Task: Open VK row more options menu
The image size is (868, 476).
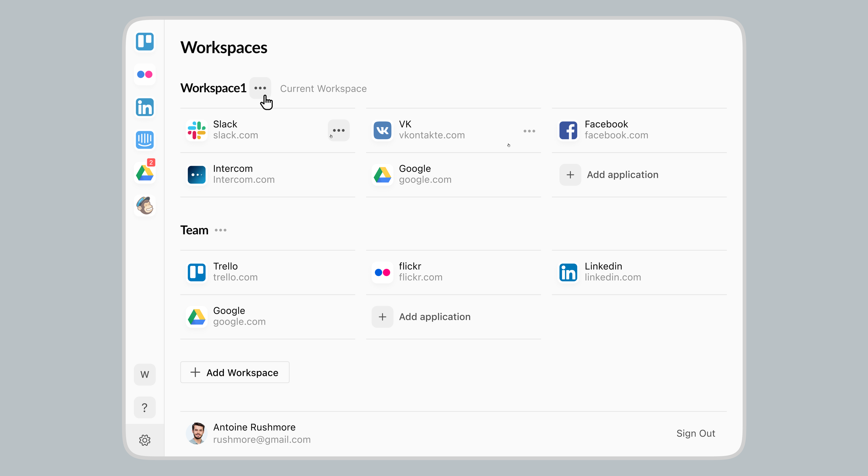Action: tap(529, 131)
